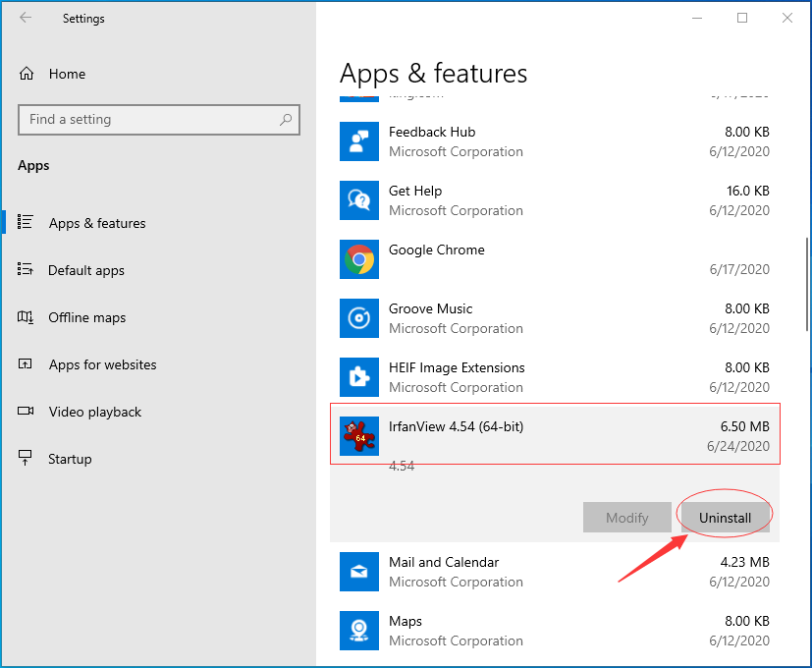Select Google Chrome list entry name
The image size is (812, 668).
(x=437, y=250)
